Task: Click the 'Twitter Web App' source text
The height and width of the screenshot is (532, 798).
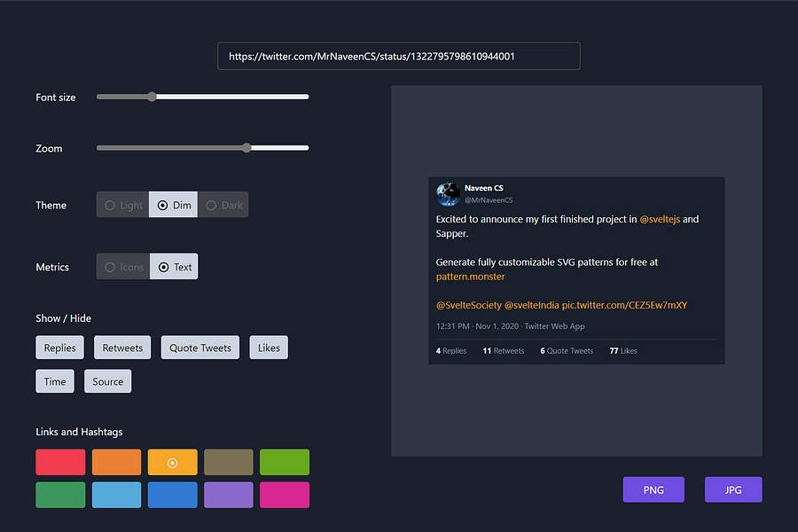Action: 555,325
